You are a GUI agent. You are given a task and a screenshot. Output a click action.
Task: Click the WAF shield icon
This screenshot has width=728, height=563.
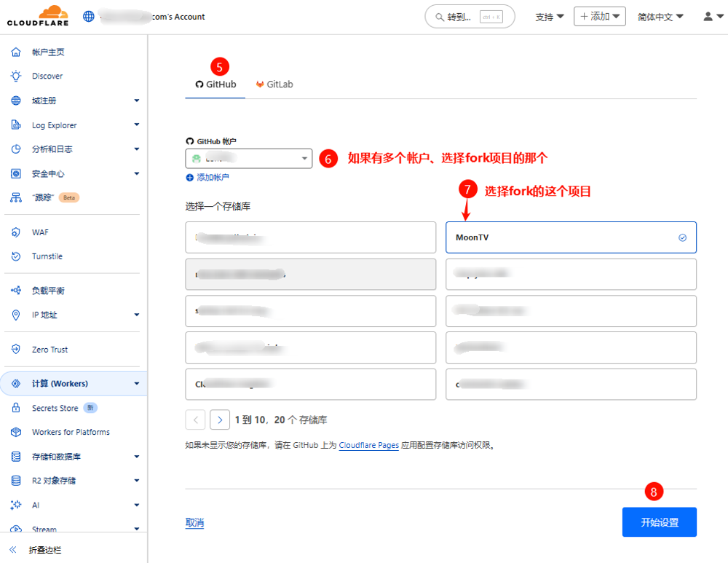pyautogui.click(x=15, y=232)
